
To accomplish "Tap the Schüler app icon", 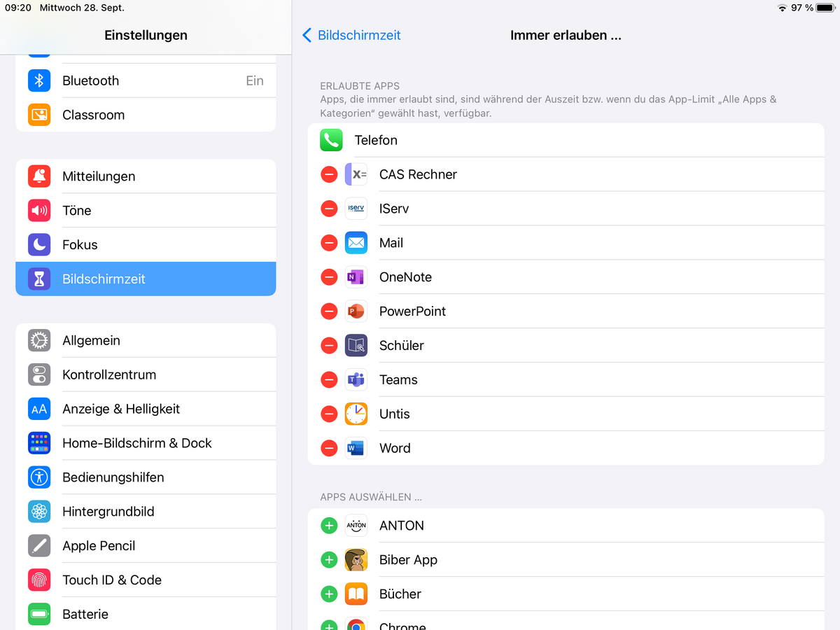I will 356,345.
